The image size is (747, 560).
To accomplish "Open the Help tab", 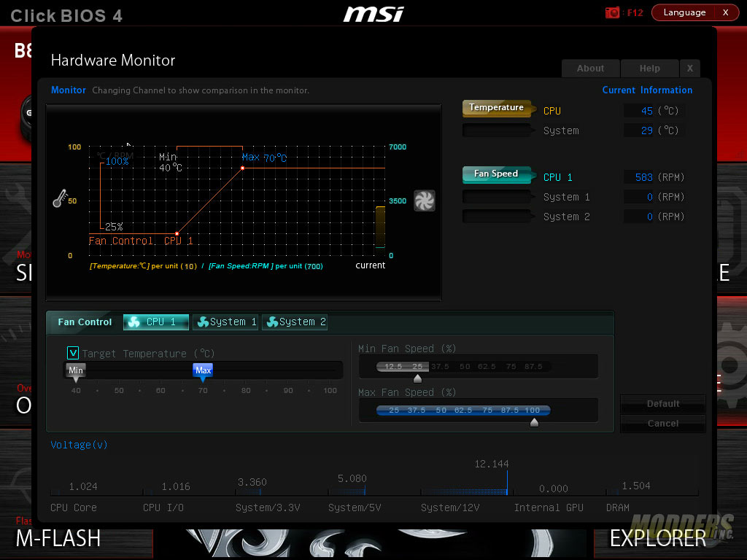I will (x=649, y=69).
